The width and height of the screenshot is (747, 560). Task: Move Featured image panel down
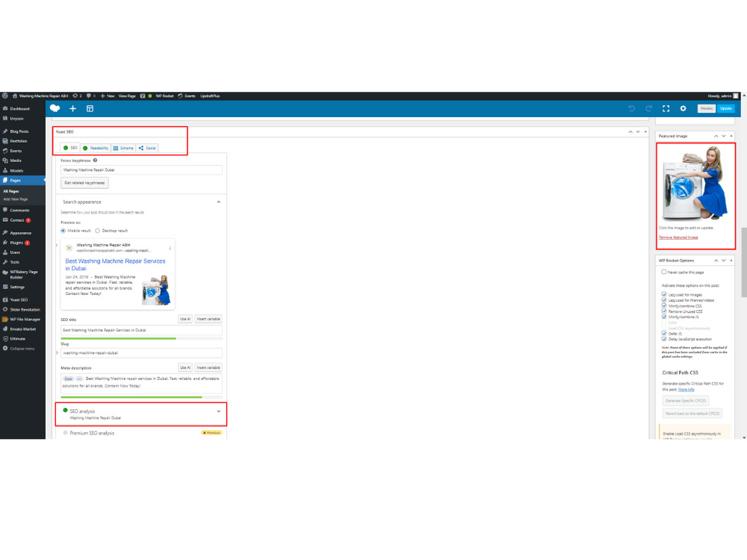(x=724, y=136)
